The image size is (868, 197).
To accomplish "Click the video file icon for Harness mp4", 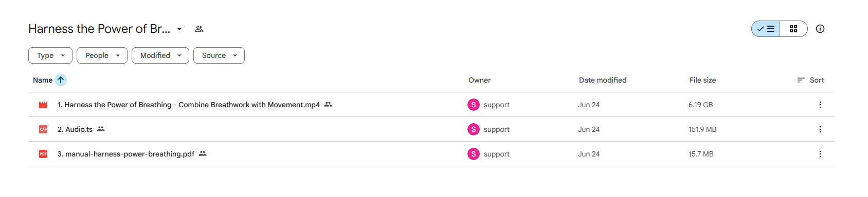I will click(x=43, y=105).
